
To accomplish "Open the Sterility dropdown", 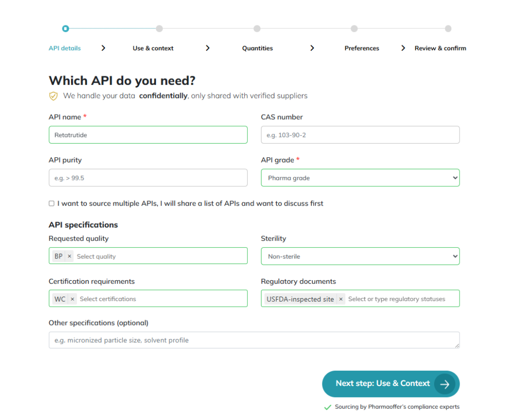I will 360,256.
